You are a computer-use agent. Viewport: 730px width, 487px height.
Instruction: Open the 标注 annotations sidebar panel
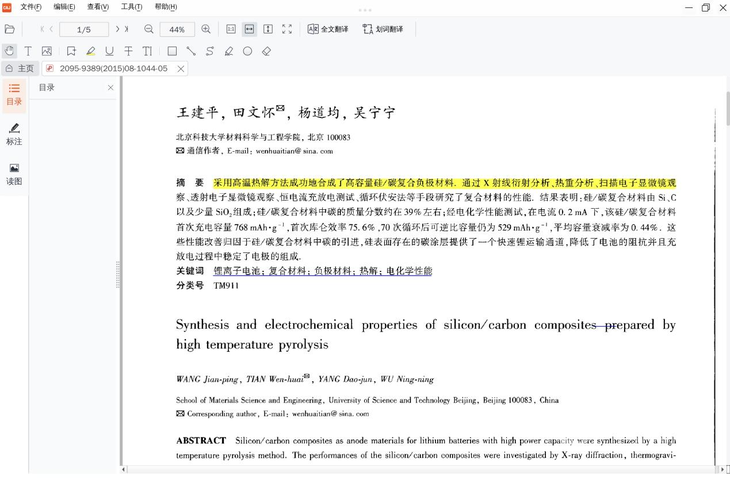click(x=14, y=134)
